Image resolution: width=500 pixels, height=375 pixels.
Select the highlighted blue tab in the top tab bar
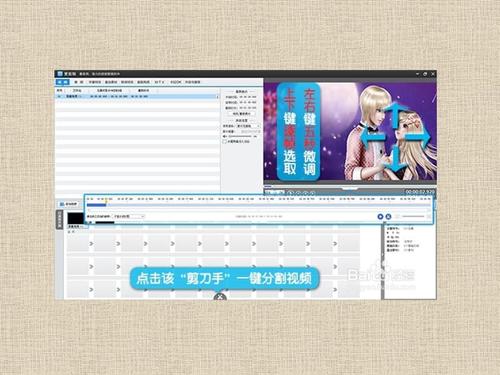point(63,82)
